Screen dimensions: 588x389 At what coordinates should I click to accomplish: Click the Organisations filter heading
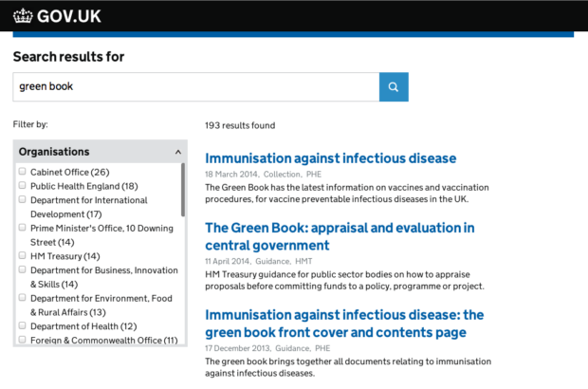[54, 152]
